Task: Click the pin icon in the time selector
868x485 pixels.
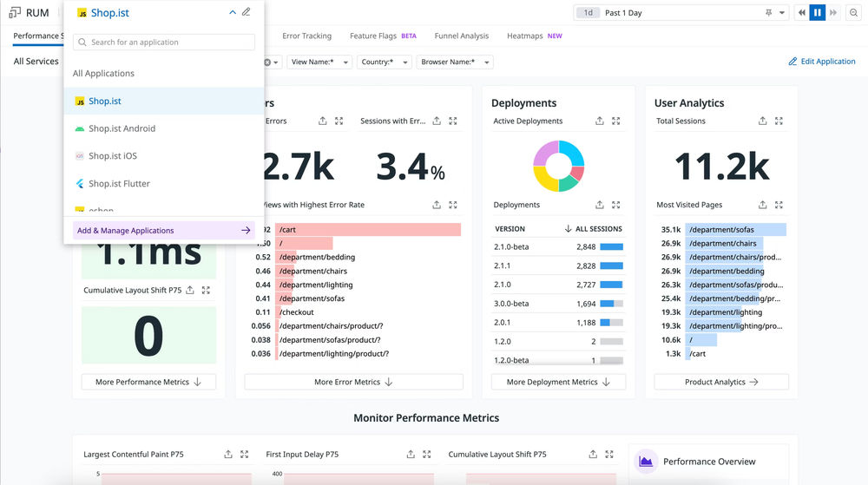Action: tap(768, 13)
